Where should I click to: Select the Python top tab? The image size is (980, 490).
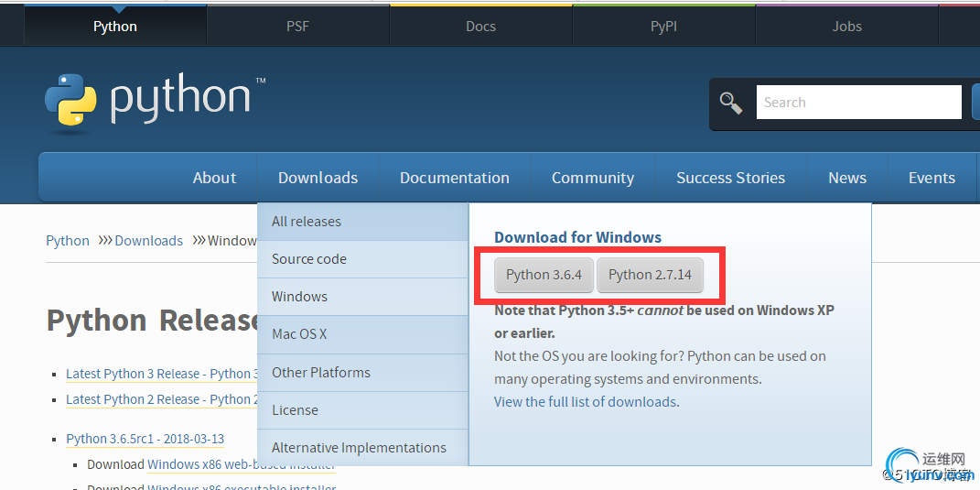pos(115,27)
